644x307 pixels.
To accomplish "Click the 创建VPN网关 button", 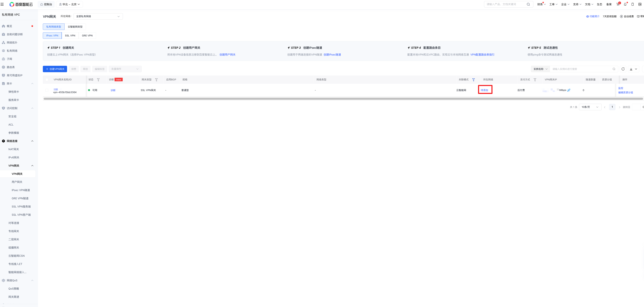I will pos(55,69).
